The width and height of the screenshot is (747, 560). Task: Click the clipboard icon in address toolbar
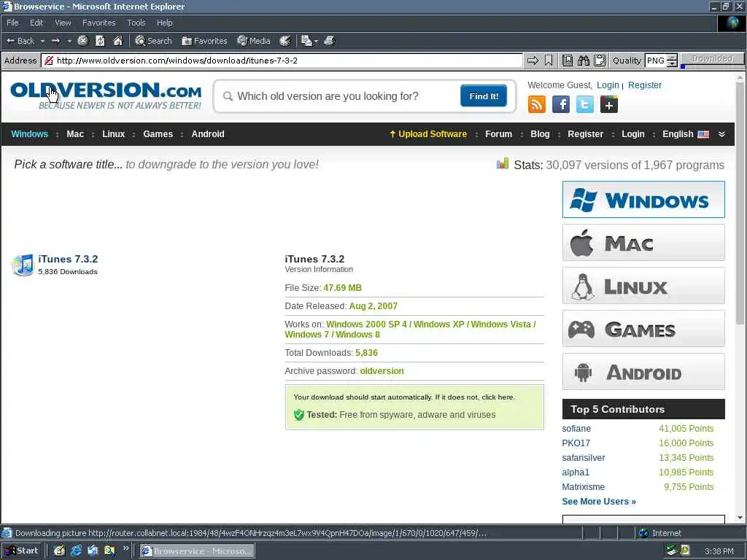pos(600,61)
